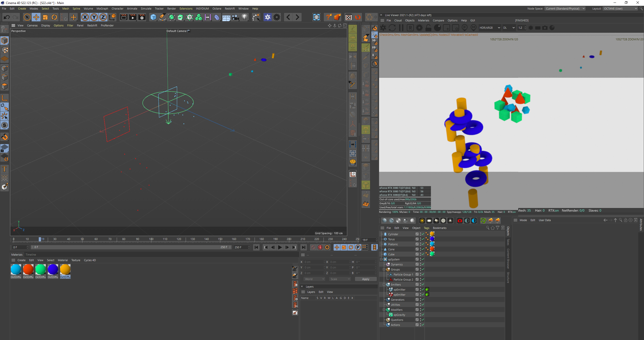Open the Layout OCTANE (User) dropdown
The height and width of the screenshot is (340, 644).
(x=620, y=9)
